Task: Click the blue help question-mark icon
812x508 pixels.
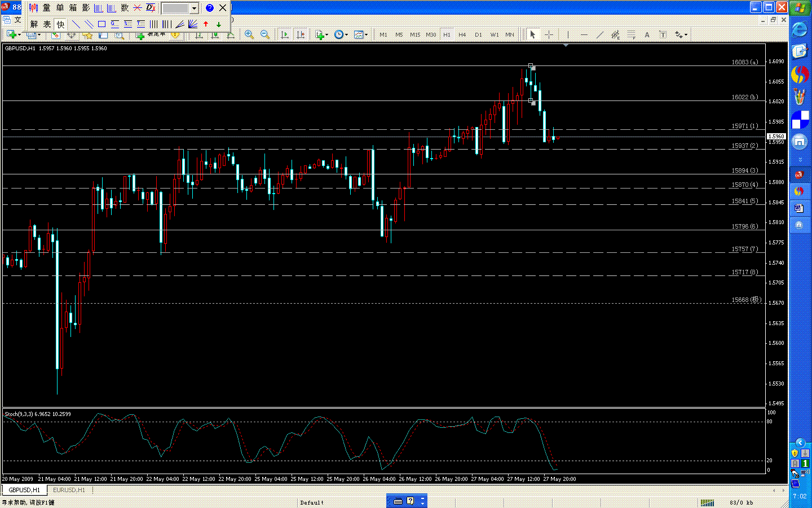Action: pyautogui.click(x=210, y=8)
